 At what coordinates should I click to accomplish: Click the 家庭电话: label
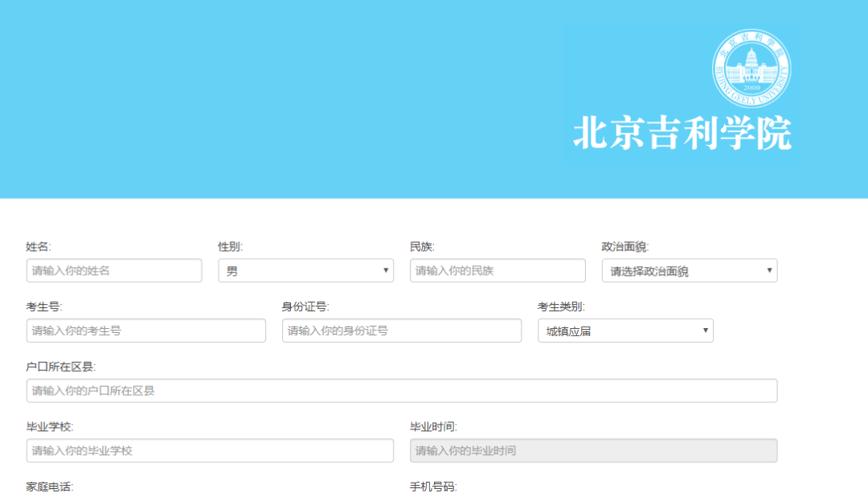click(x=49, y=487)
